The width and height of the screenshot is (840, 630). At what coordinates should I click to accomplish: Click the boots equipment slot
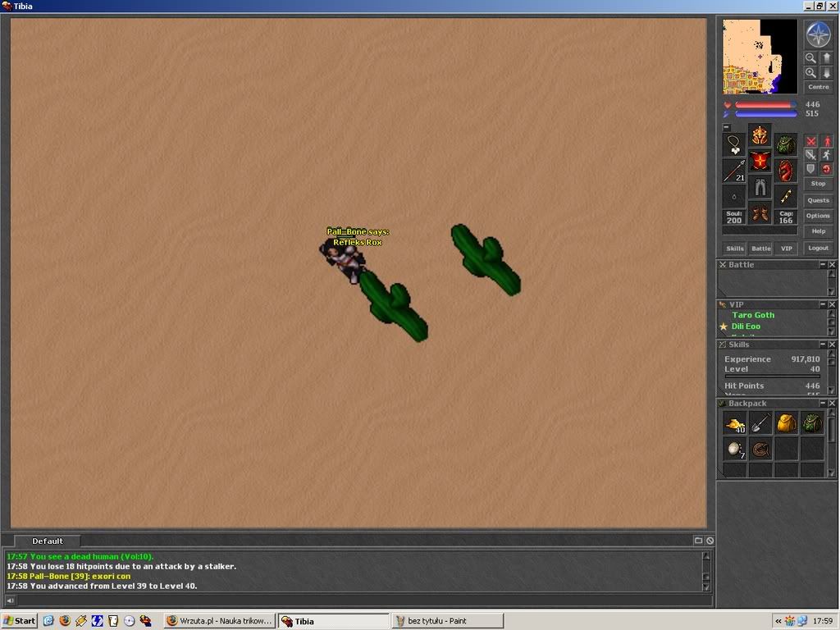[760, 214]
